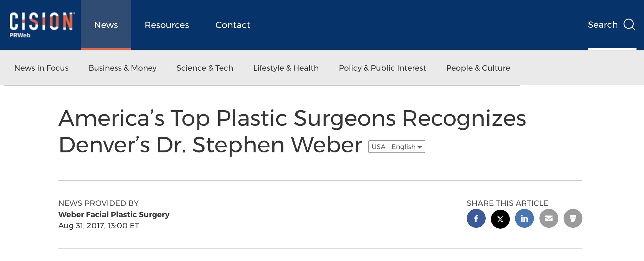The height and width of the screenshot is (261, 644).
Task: Share the article on Facebook
Action: (x=476, y=218)
